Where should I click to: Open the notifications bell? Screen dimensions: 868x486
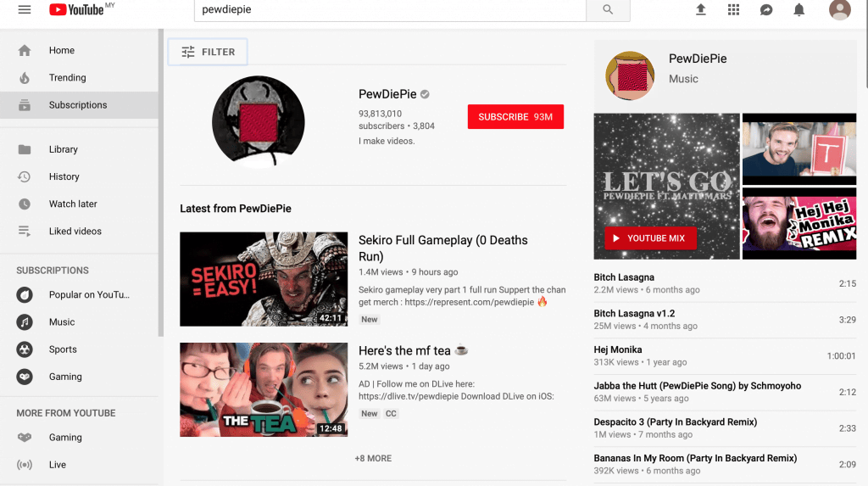click(798, 9)
